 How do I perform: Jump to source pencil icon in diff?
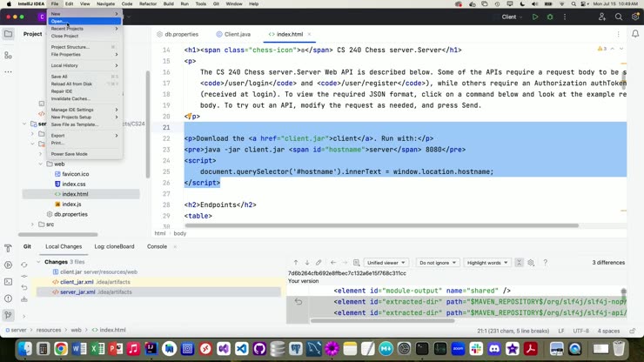pyautogui.click(x=319, y=263)
